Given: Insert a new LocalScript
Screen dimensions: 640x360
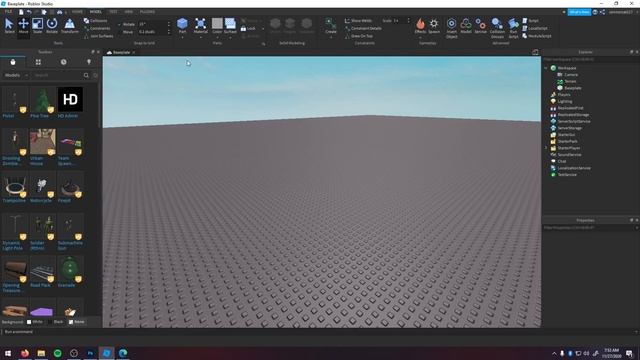Looking at the screenshot, I should 535,28.
